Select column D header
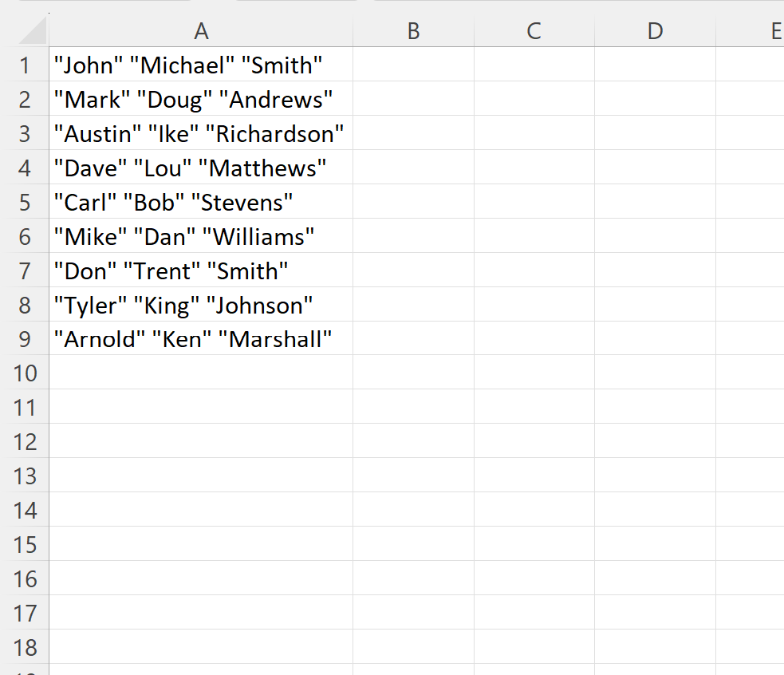Screen dimensions: 784x675 [x=655, y=31]
